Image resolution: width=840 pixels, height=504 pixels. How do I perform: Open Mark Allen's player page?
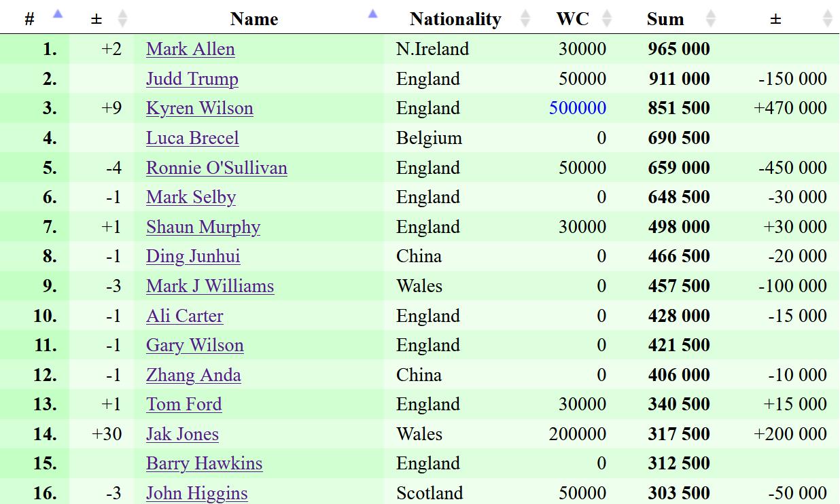pos(190,49)
